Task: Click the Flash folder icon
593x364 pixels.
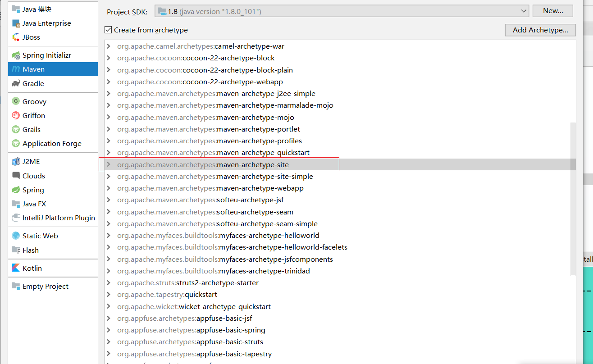Action: 16,250
